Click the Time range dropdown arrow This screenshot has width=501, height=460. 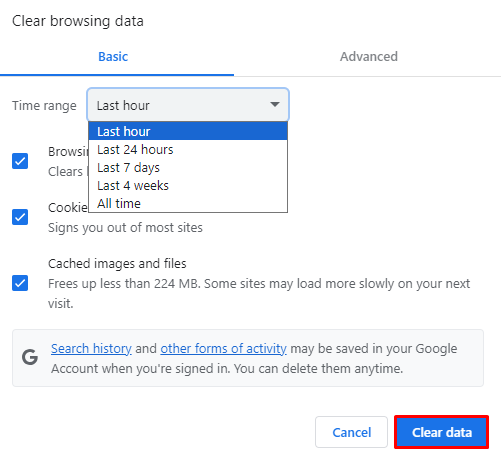(x=275, y=105)
